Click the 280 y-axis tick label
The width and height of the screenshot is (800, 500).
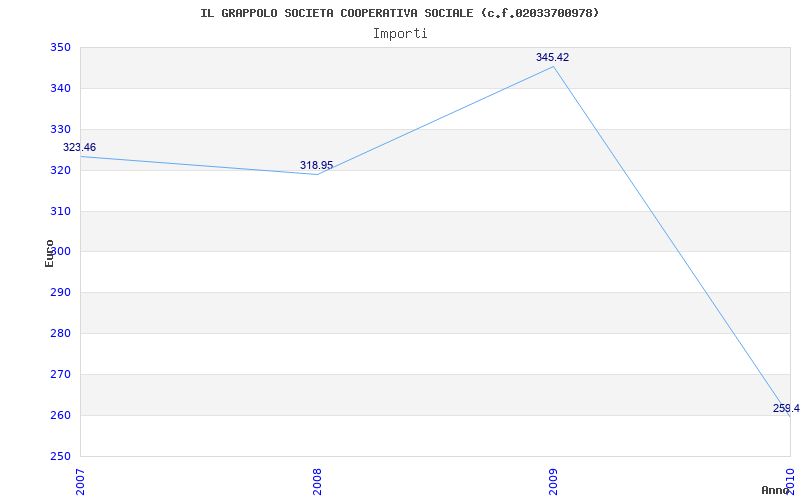pyautogui.click(x=60, y=333)
